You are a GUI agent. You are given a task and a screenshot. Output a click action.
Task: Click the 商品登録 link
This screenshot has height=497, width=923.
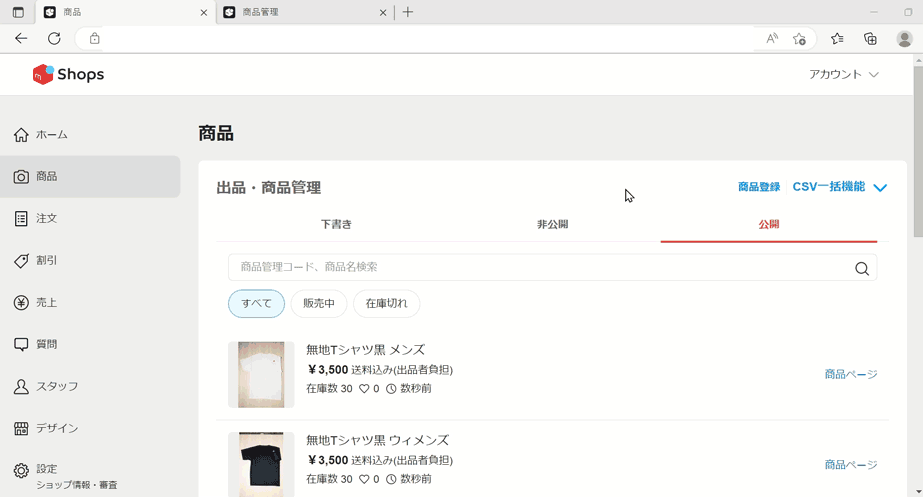(759, 187)
